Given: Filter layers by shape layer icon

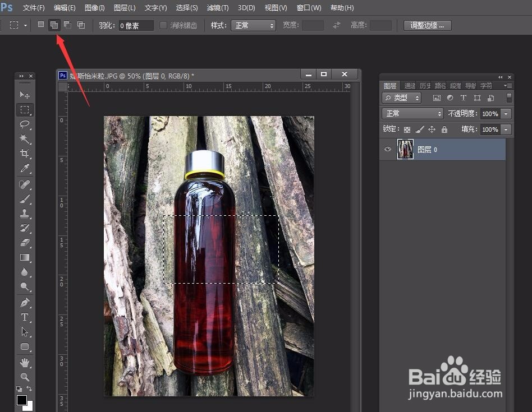Looking at the screenshot, I should pyautogui.click(x=477, y=98).
